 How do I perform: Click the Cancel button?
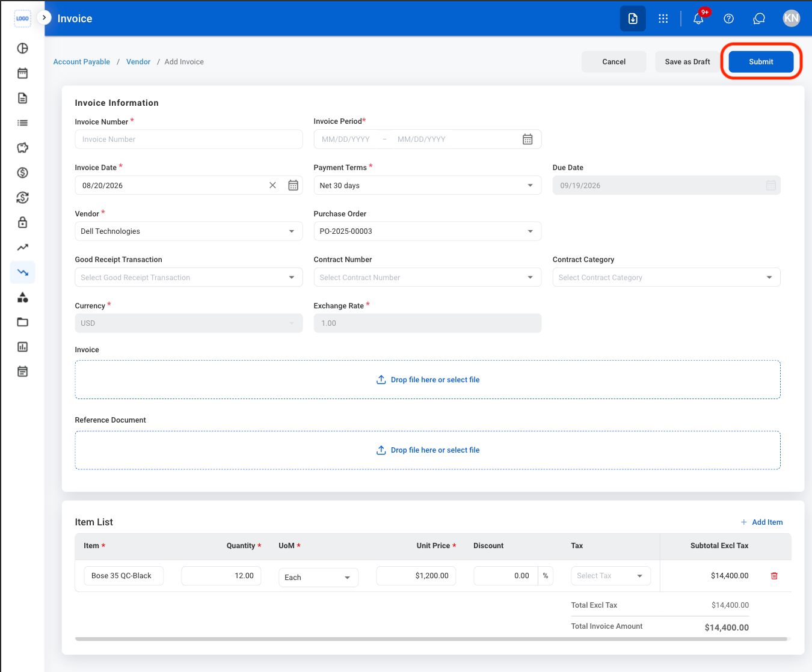click(614, 62)
